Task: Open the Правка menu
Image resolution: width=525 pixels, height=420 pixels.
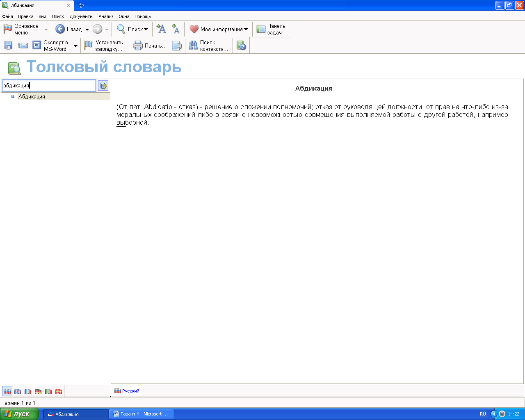Action: coord(26,16)
